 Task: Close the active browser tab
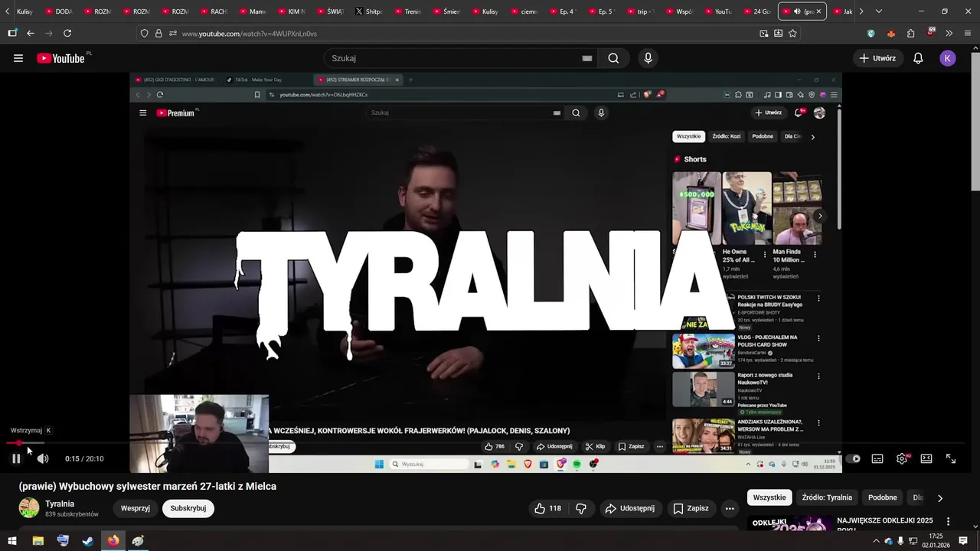pos(818,11)
